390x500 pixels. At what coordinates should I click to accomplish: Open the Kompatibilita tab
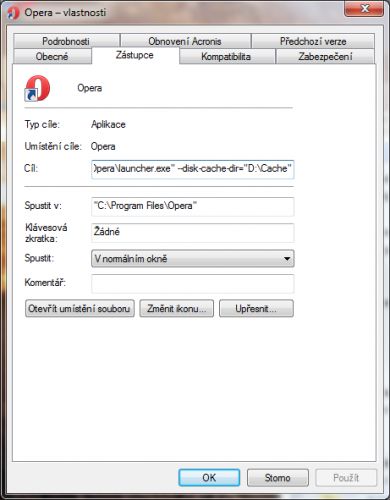click(226, 56)
